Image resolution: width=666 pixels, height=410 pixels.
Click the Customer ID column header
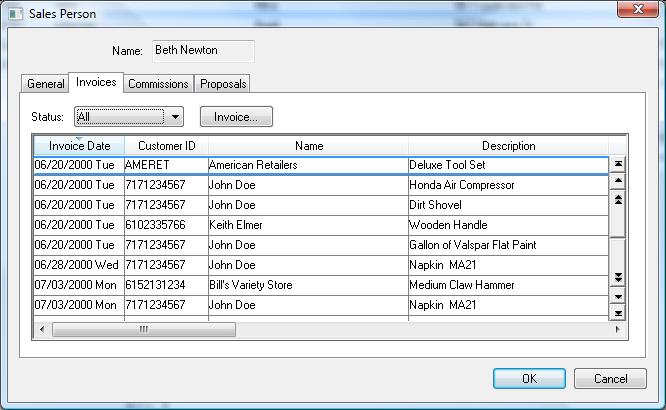click(166, 146)
